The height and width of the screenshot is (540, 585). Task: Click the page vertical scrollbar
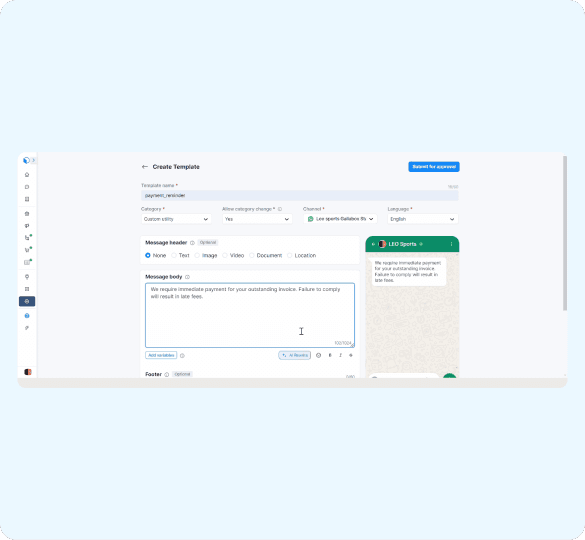click(x=565, y=233)
